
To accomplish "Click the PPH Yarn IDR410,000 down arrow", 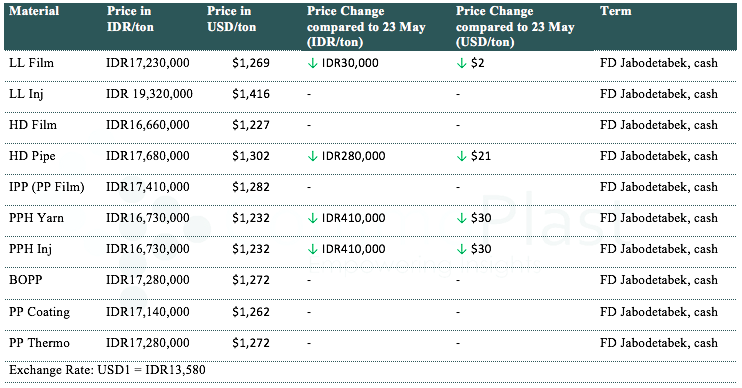I will [x=312, y=218].
